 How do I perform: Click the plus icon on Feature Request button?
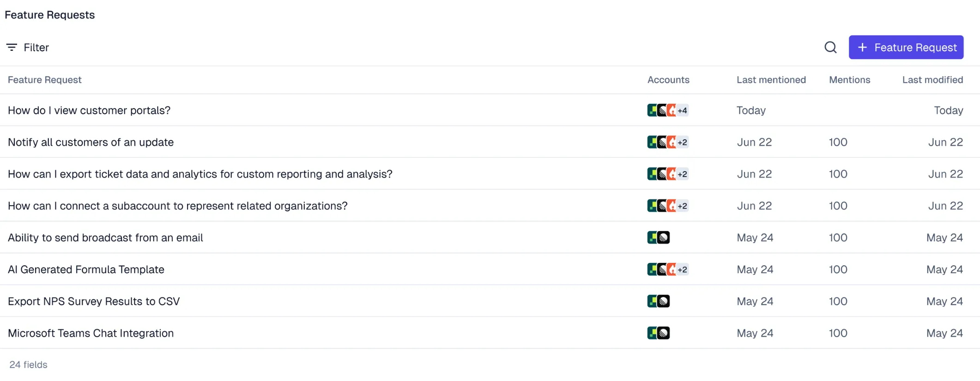[x=862, y=47]
